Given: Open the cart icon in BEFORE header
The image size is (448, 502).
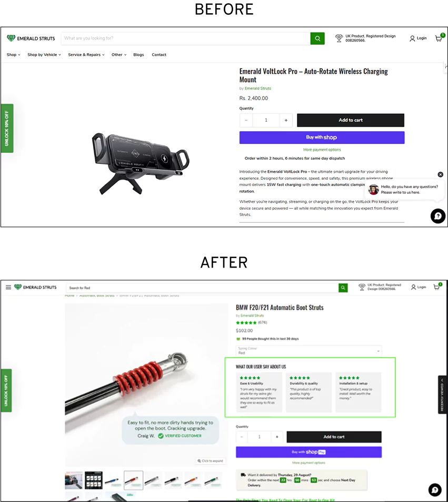Looking at the screenshot, I should click(x=439, y=38).
